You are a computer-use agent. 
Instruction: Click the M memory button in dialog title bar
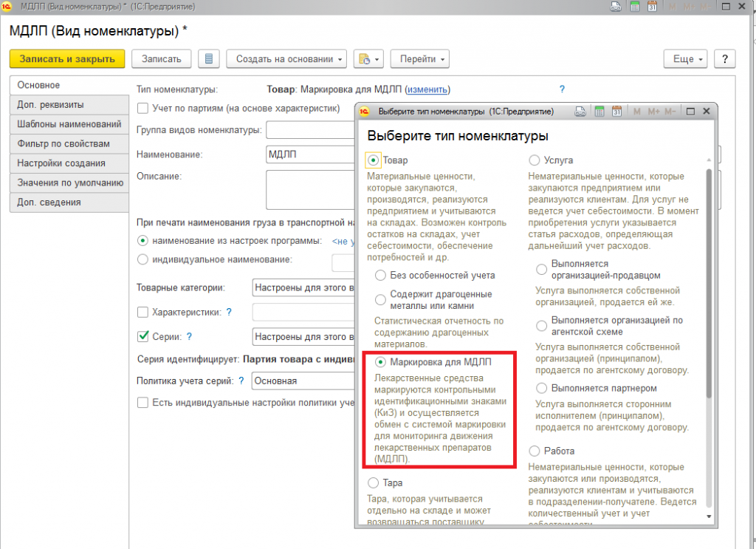click(x=637, y=112)
